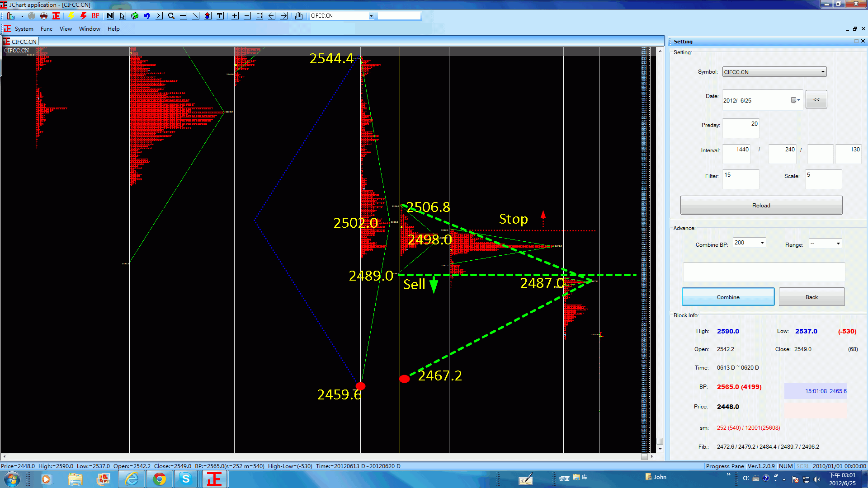This screenshot has height=488, width=868.
Task: Click the << previous date button
Action: (x=816, y=99)
